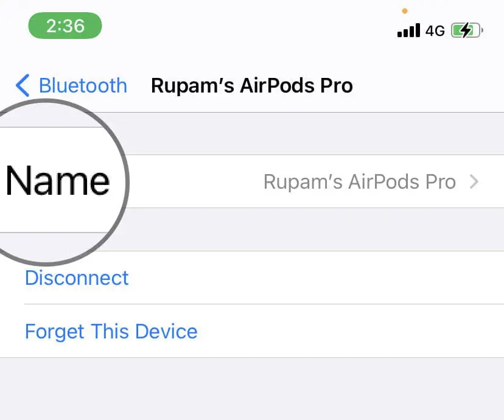
Task: Tap empty space in Disconnect row
Action: point(315,278)
